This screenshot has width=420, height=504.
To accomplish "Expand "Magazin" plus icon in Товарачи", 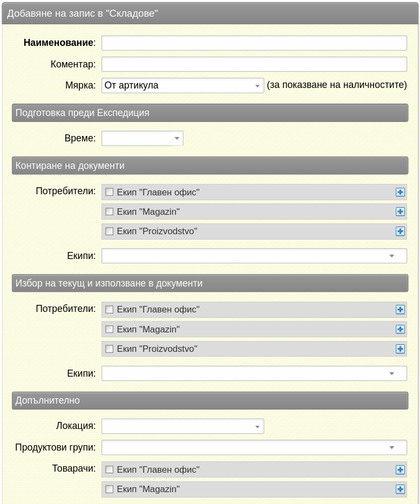I will coord(400,489).
